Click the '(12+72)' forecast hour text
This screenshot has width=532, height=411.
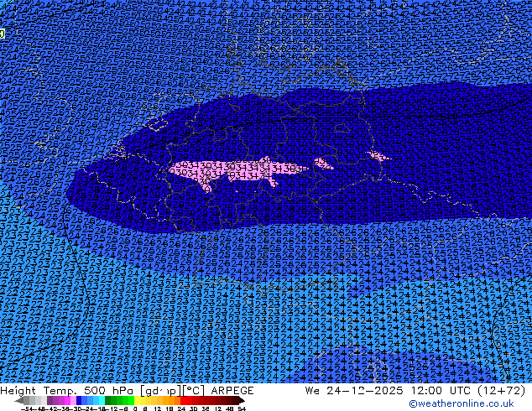pos(502,391)
